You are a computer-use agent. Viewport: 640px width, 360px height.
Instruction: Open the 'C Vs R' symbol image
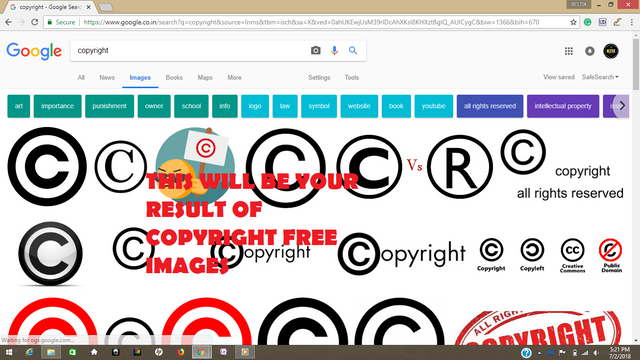(415, 167)
